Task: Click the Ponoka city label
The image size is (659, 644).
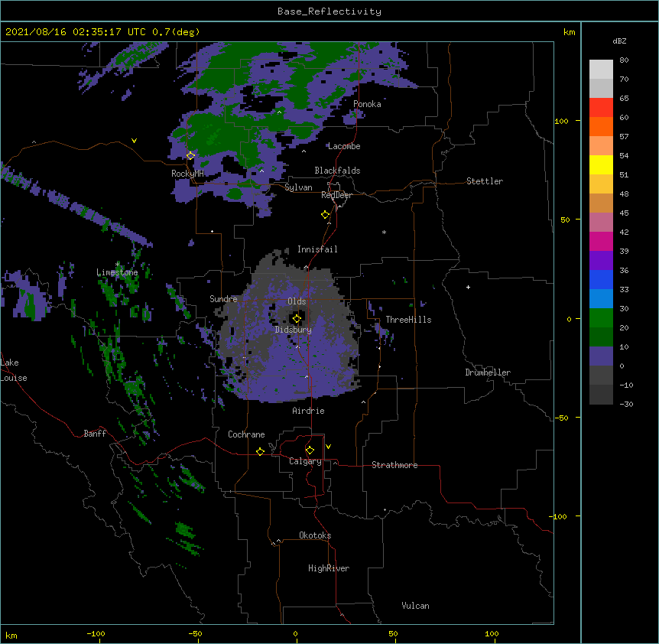Action: point(367,104)
